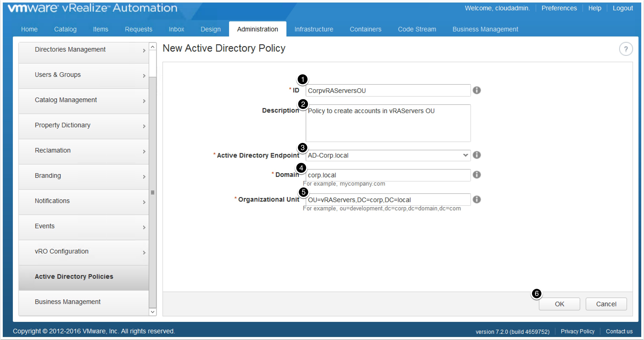Open the Privacy Policy footer link
This screenshot has width=644, height=340.
(x=577, y=331)
